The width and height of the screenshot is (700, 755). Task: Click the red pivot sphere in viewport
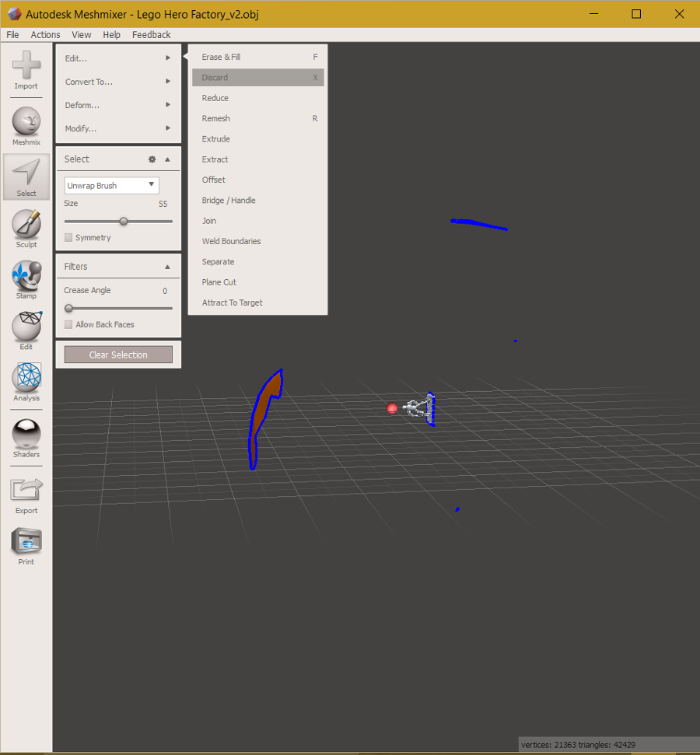click(x=392, y=408)
